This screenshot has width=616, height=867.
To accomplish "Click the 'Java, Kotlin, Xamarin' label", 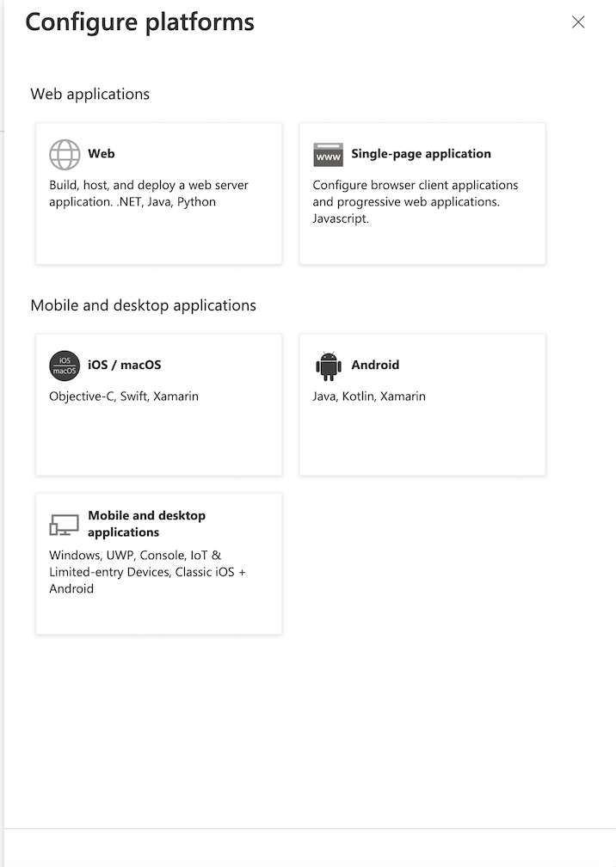I will tap(370, 396).
